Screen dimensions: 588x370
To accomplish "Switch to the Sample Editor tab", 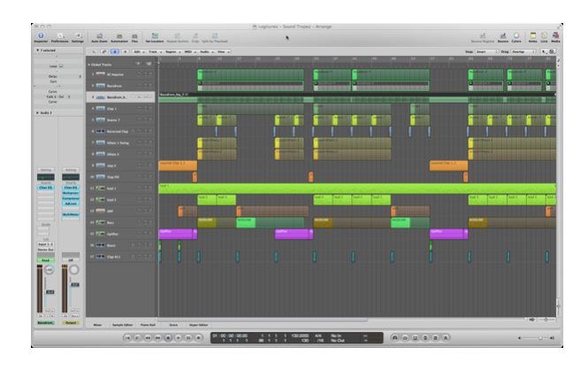I will (123, 325).
